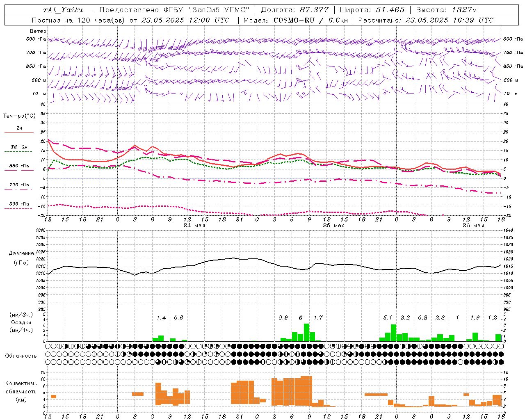Select the 'Долгота: 87.377' longitude text
525x420 pixels.
[295, 10]
